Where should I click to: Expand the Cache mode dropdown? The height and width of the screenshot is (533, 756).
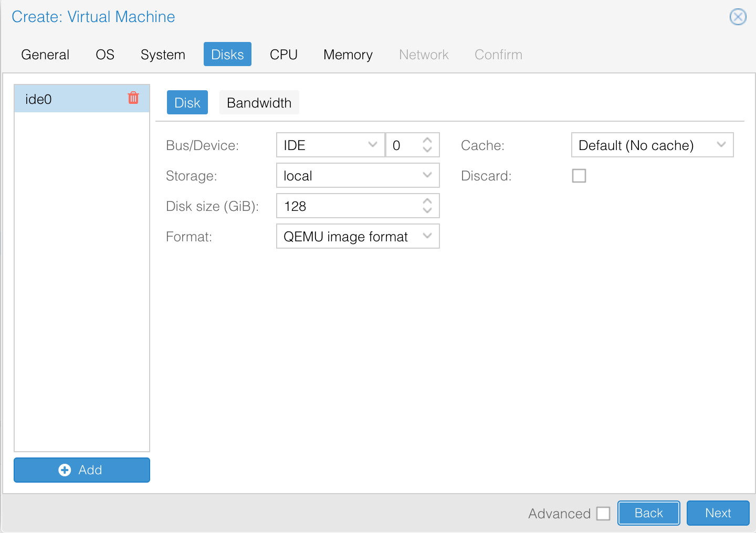721,145
